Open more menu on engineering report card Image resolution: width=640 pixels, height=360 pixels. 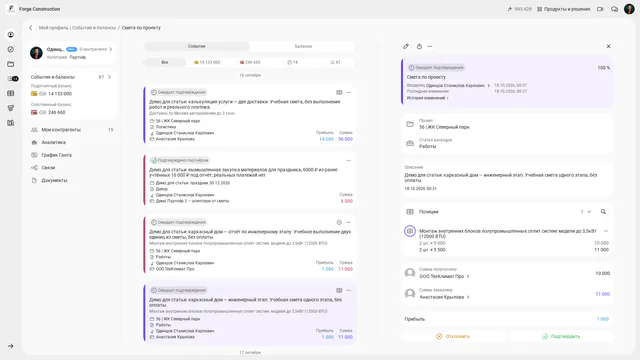[349, 222]
